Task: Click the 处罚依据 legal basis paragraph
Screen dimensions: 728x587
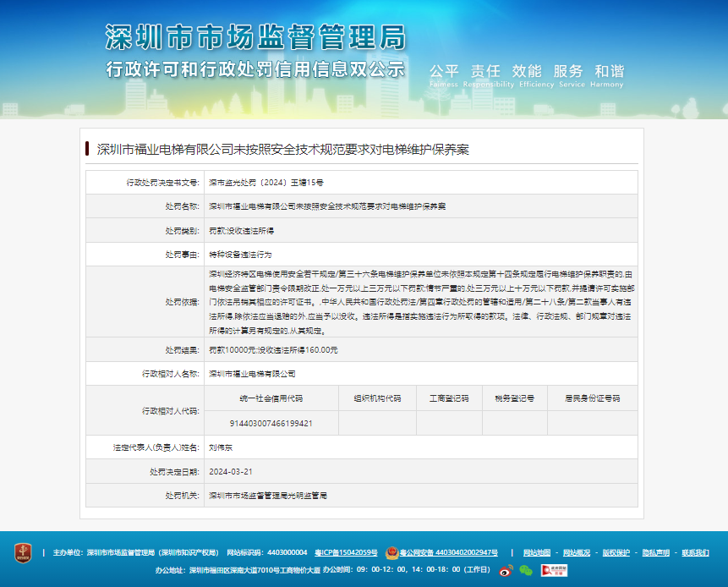Action: (421, 302)
